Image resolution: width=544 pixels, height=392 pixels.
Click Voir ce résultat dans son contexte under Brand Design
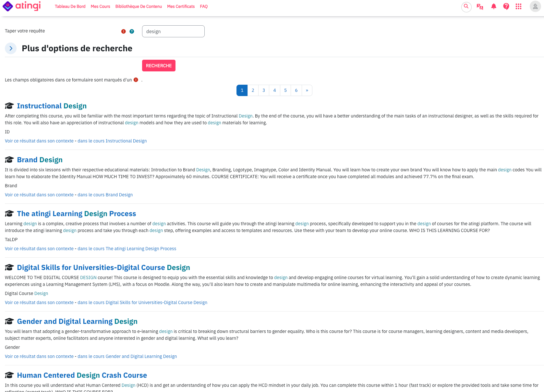[39, 195]
